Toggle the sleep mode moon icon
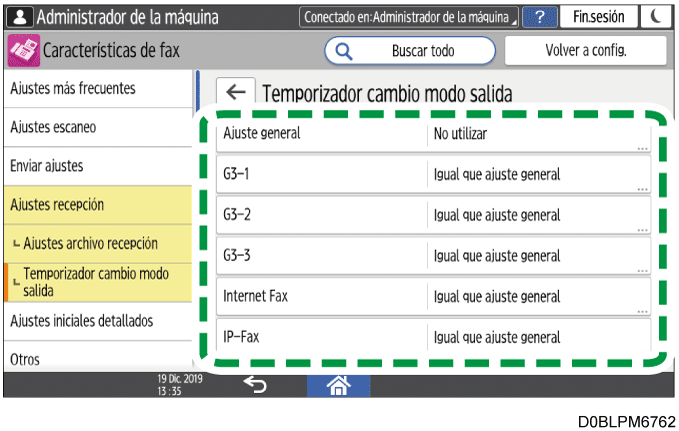Screen dimensions: 679x431 coord(654,17)
